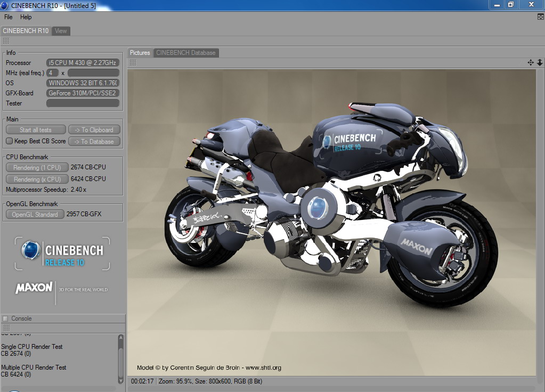Run the OpenGL Standard benchmark
This screenshot has width=545, height=392.
tap(35, 215)
